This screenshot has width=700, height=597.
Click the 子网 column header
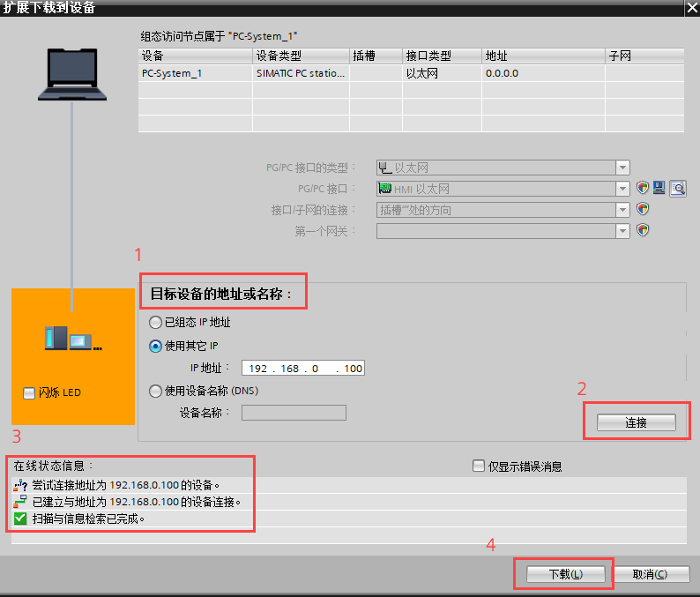(644, 56)
